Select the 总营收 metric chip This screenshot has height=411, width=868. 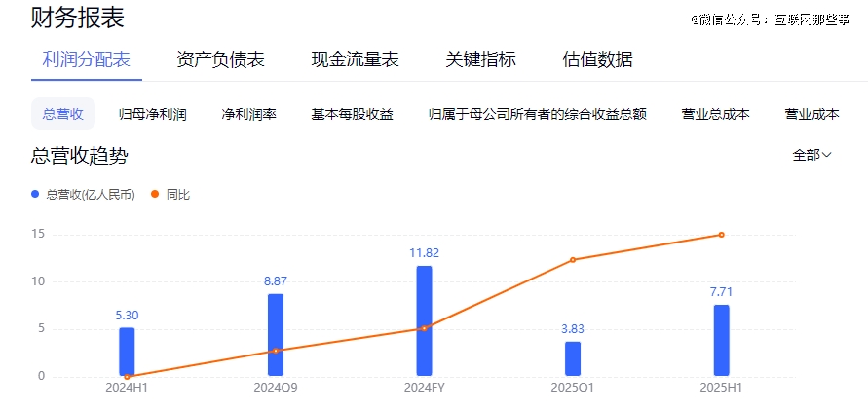[63, 114]
